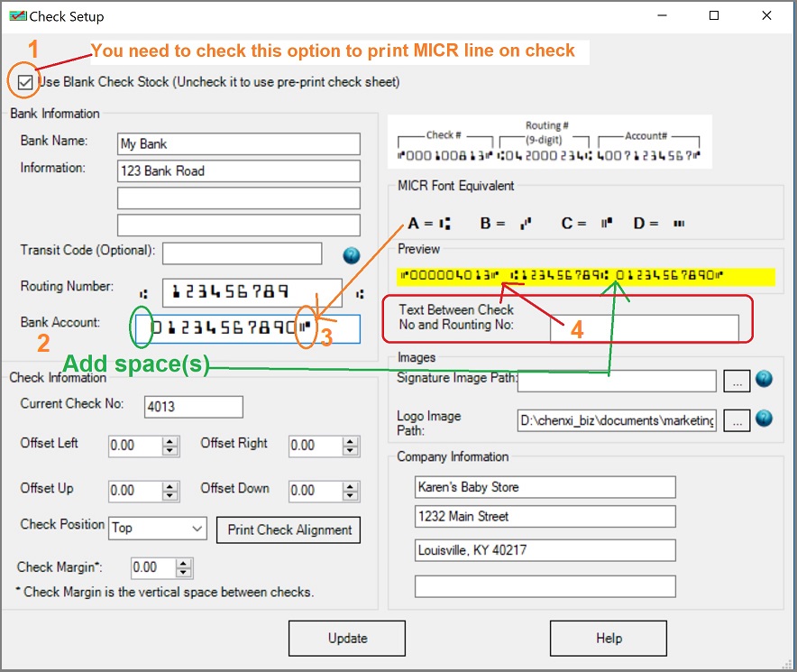Toggle Use Blank Check Stock checkbox
Screen dimensions: 797x672
pos(24,82)
